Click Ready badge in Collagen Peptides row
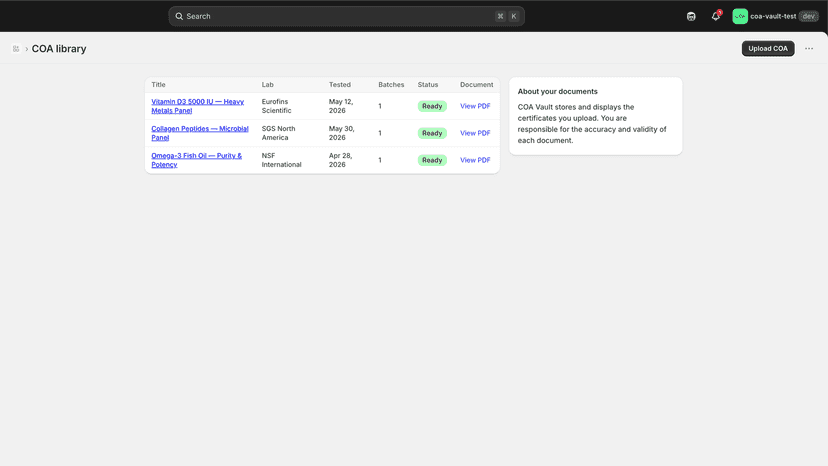 pyautogui.click(x=432, y=133)
